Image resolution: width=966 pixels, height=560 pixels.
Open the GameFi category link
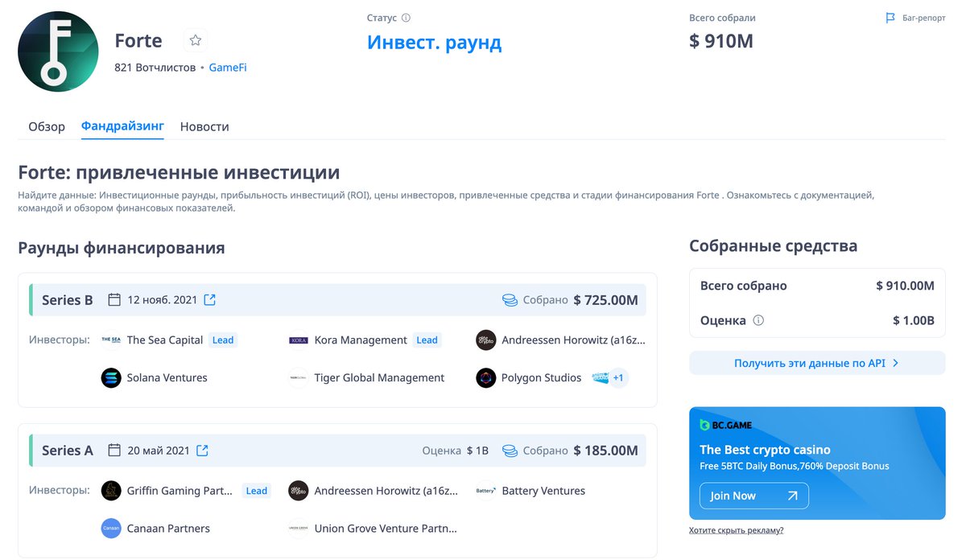[227, 67]
